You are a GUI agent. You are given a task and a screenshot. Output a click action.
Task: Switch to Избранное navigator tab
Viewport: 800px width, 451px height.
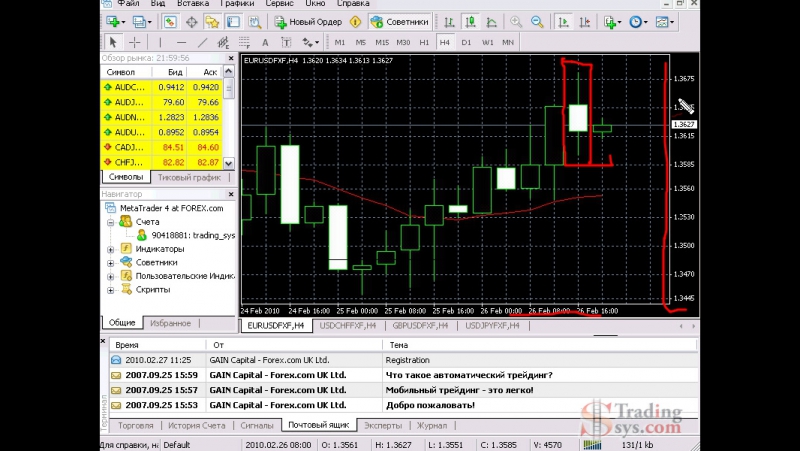point(170,323)
